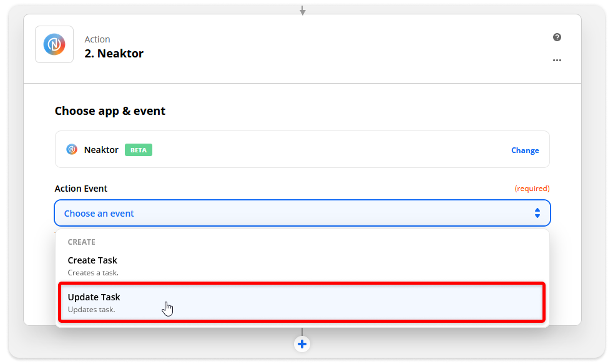Open the three-dot more options menu
The height and width of the screenshot is (364, 613).
coord(557,60)
